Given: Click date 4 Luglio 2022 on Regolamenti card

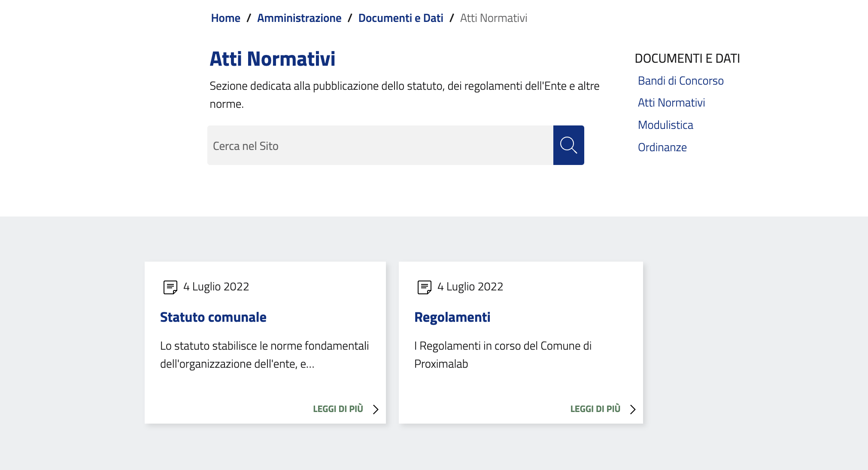Looking at the screenshot, I should click(x=470, y=287).
